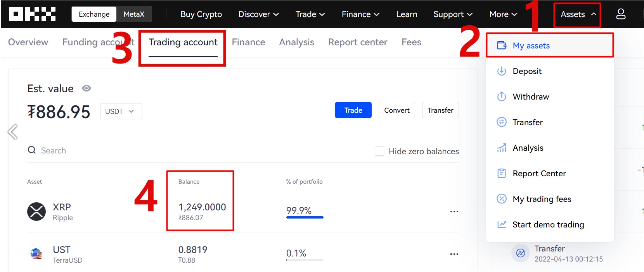The width and height of the screenshot is (644, 272).
Task: Open the UST row more options dots
Action: click(x=454, y=254)
